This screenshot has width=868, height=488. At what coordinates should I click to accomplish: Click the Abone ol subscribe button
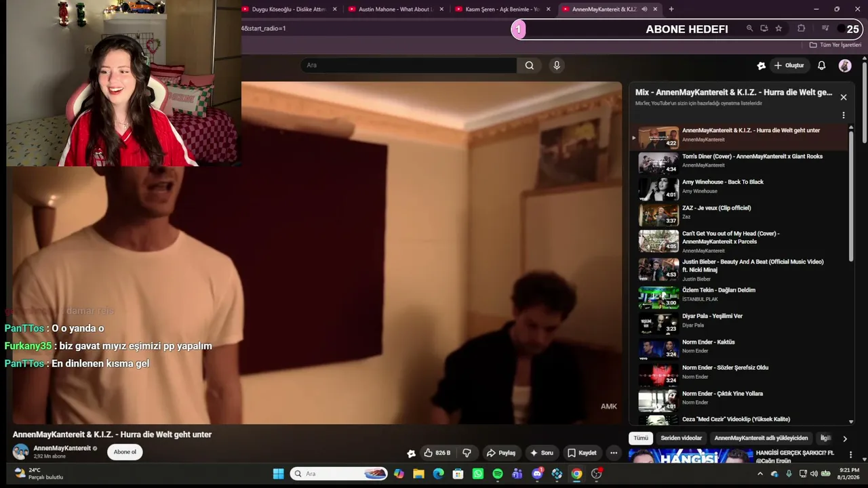pyautogui.click(x=125, y=452)
